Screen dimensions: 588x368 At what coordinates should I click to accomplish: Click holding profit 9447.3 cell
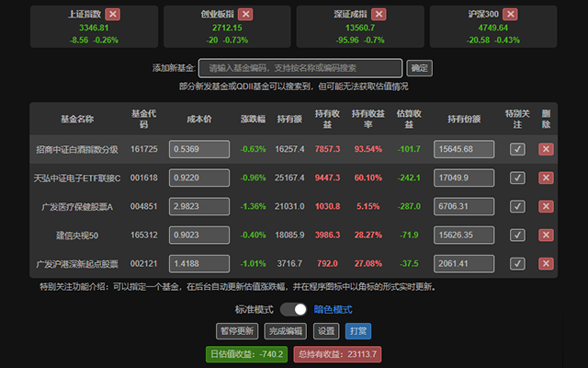click(x=327, y=178)
